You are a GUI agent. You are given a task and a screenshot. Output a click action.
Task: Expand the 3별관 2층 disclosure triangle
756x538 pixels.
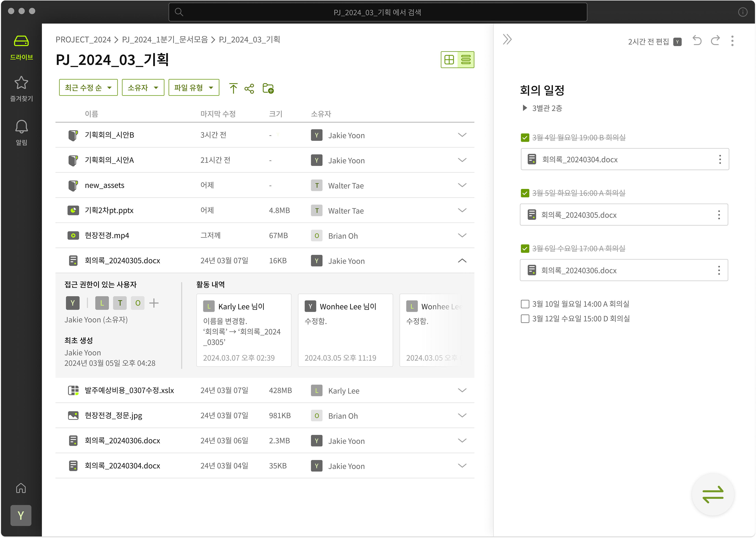(524, 108)
